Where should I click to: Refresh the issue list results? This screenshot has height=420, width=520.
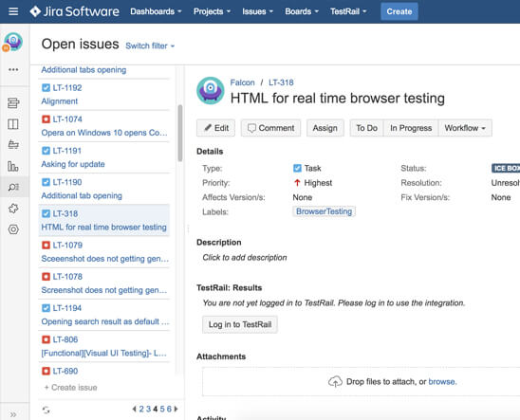[x=46, y=410]
